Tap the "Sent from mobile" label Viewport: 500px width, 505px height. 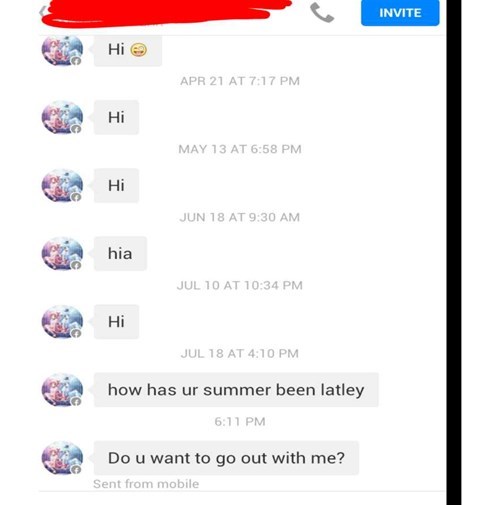146,484
